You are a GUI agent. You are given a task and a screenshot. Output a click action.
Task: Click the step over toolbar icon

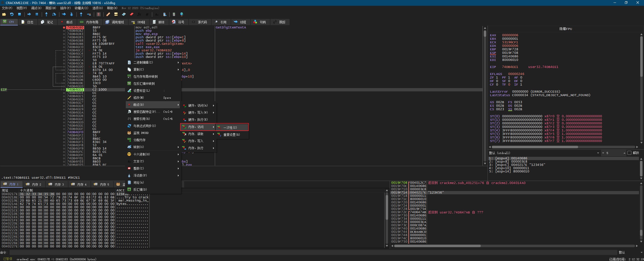[54, 14]
